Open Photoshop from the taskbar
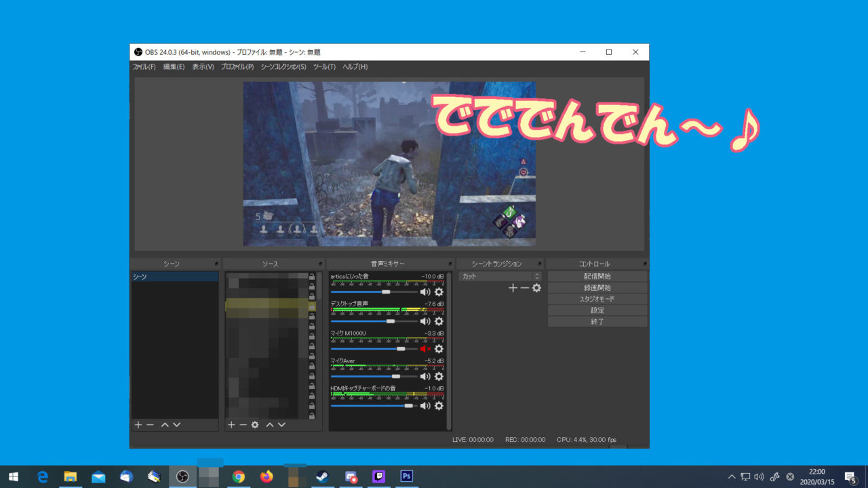868x488 pixels. pos(407,476)
